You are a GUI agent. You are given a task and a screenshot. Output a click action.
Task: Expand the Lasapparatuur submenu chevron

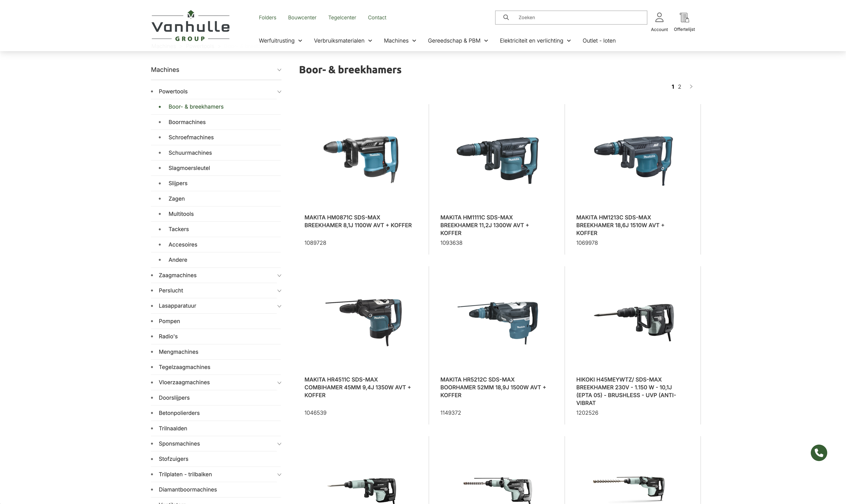[x=279, y=306]
